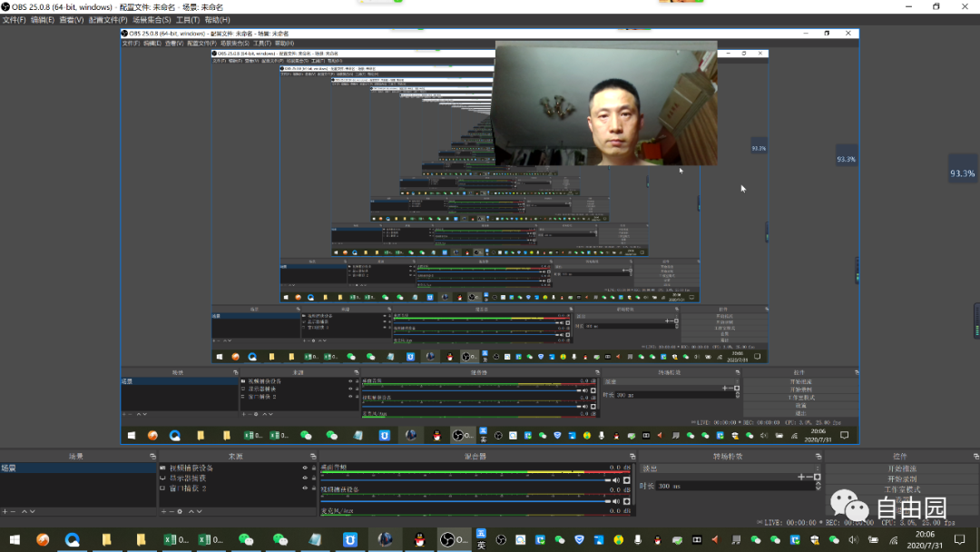Remove selected source with minus icon
The width and height of the screenshot is (980, 552).
pyautogui.click(x=171, y=511)
